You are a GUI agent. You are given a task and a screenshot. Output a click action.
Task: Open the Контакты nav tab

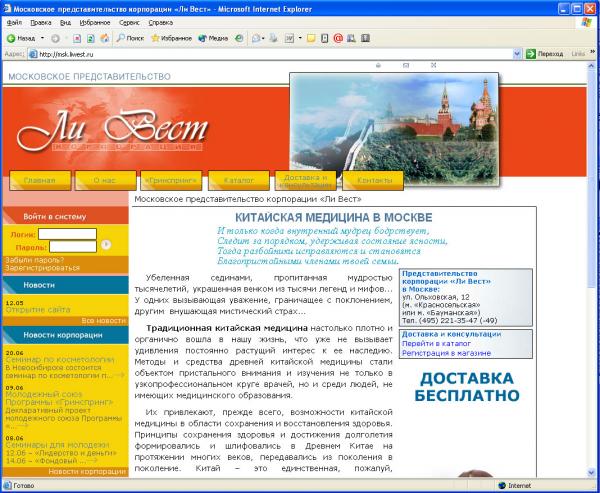pos(373,180)
